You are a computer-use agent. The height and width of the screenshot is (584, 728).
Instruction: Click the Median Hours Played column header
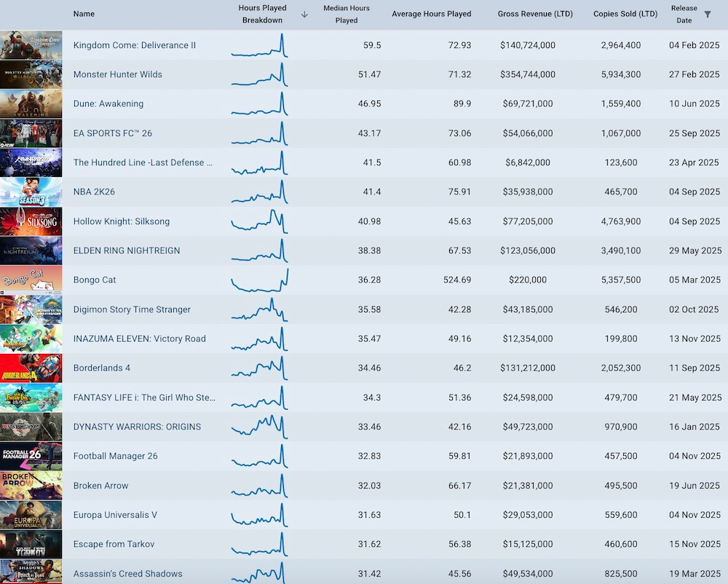[347, 15]
